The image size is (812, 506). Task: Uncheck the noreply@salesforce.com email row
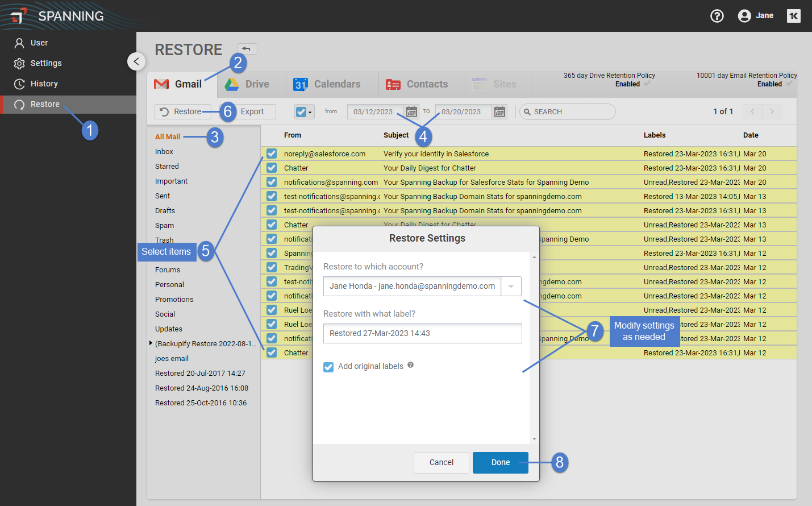[x=272, y=154]
